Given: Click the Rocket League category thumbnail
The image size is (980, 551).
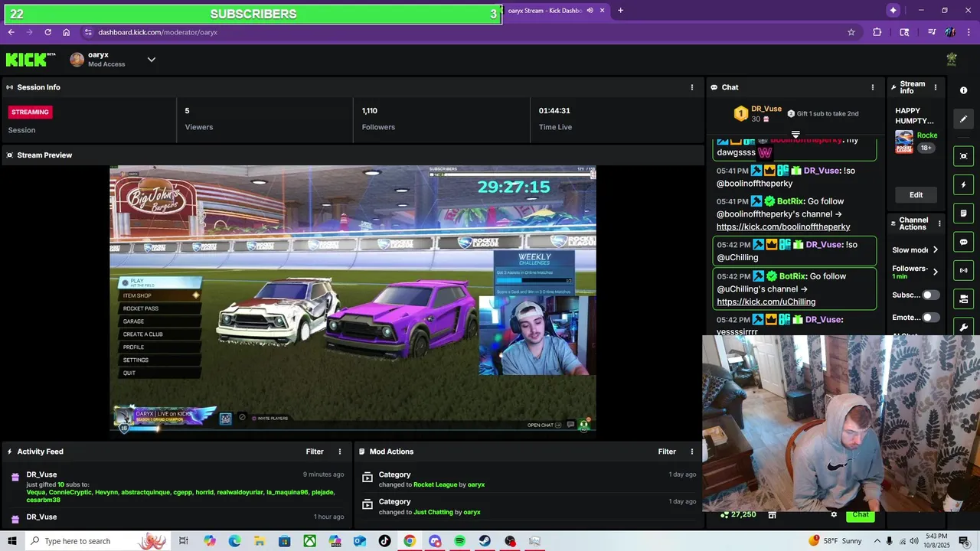Looking at the screenshot, I should click(904, 142).
